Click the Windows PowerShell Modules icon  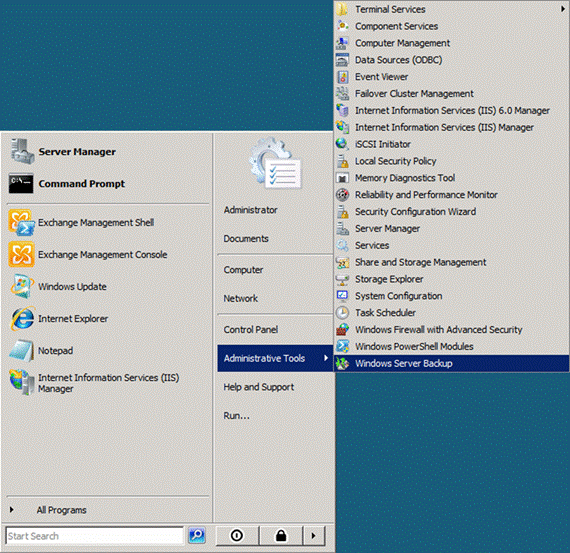[342, 346]
